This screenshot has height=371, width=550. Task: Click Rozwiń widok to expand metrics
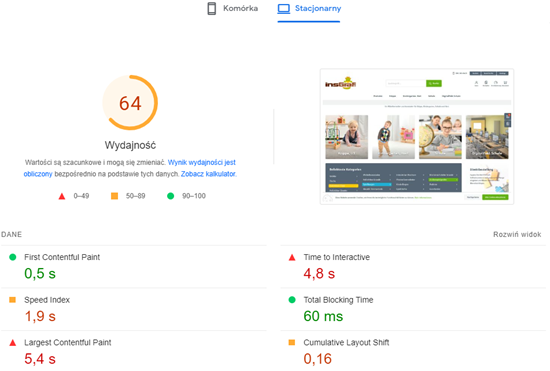click(517, 234)
